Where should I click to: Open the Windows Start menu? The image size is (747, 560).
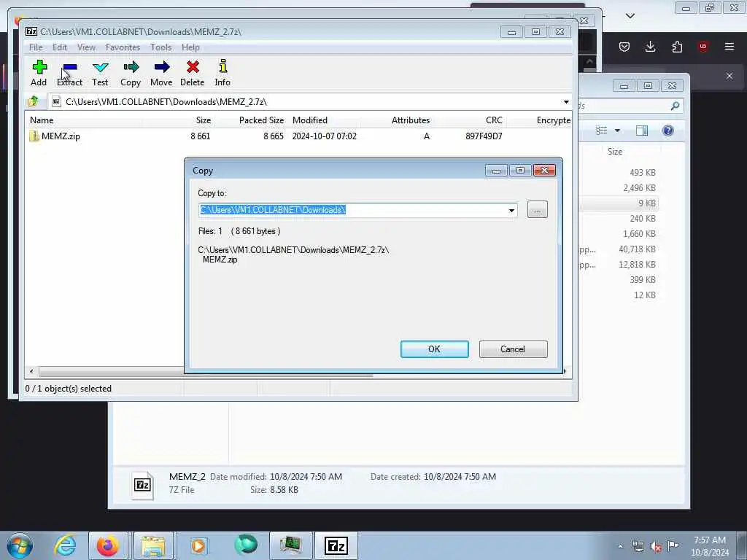click(20, 545)
